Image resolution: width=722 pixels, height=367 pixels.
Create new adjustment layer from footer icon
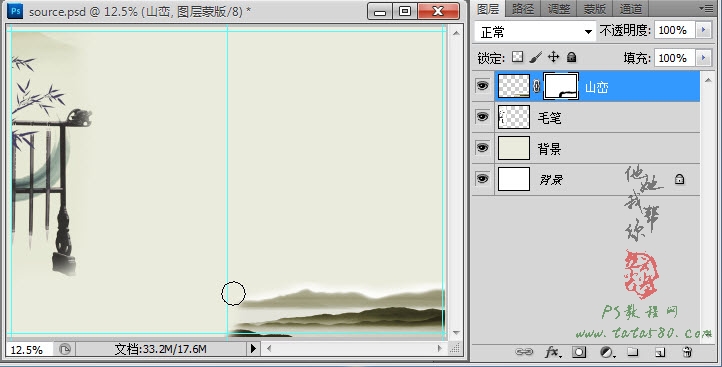click(607, 352)
